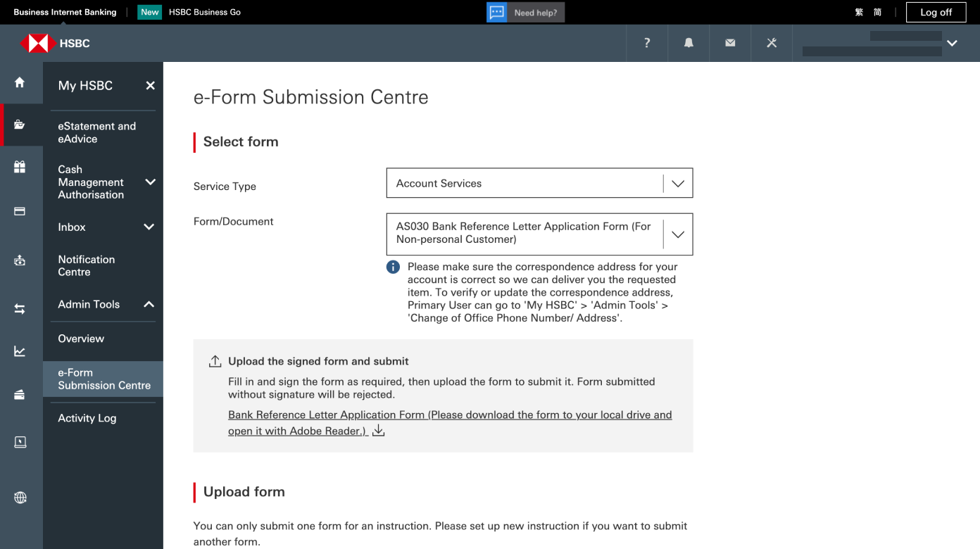Viewport: 980px width, 549px height.
Task: Open the messages envelope icon
Action: (729, 43)
